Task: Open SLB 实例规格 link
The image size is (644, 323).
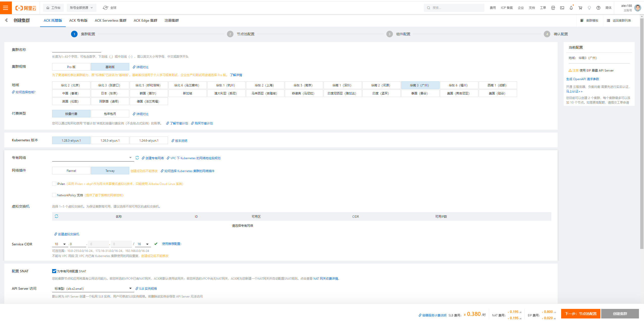Action: point(146,288)
